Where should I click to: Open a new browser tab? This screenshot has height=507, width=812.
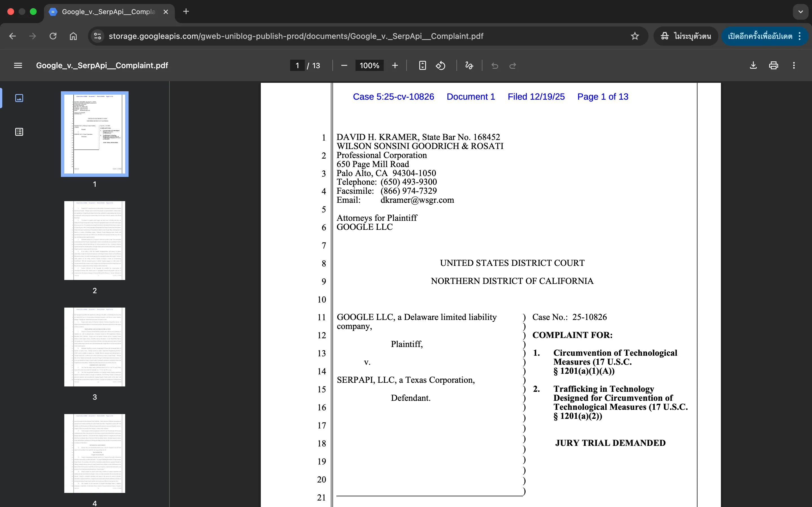point(186,12)
